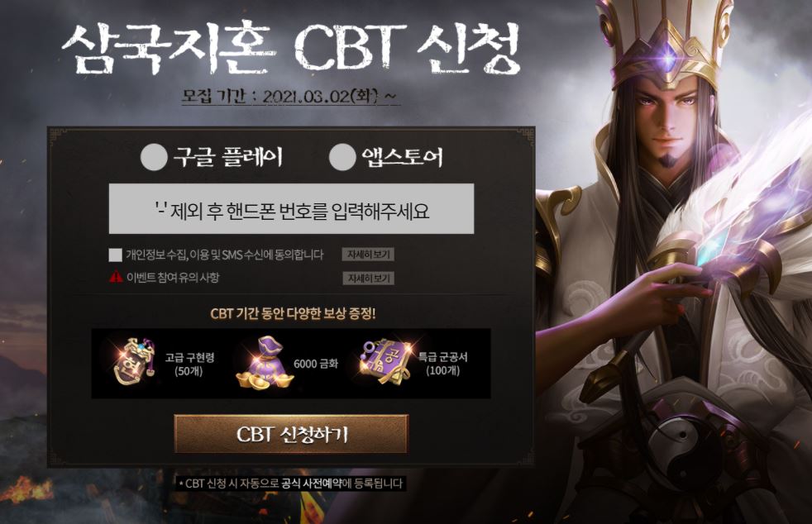Click the 모집 기간 date line
The image size is (812, 524).
tap(290, 97)
